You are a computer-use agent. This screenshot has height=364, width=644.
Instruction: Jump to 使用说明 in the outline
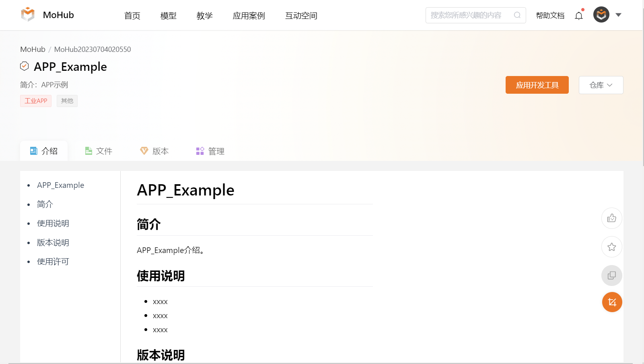[53, 223]
